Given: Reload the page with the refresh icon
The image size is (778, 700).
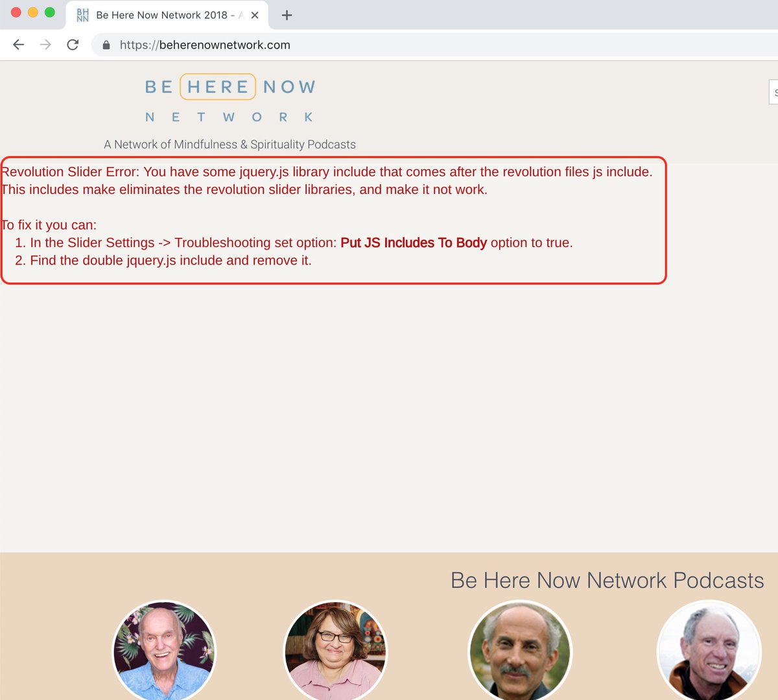Looking at the screenshot, I should pyautogui.click(x=73, y=45).
